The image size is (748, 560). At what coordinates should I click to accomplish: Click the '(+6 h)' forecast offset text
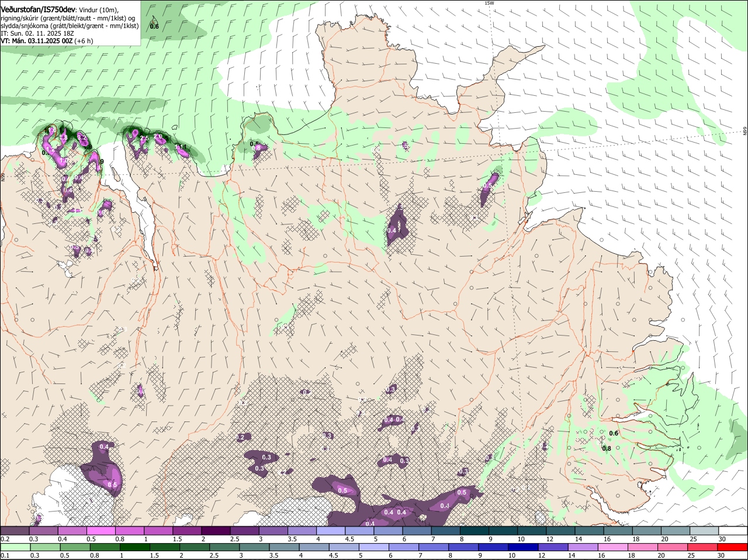pos(84,41)
